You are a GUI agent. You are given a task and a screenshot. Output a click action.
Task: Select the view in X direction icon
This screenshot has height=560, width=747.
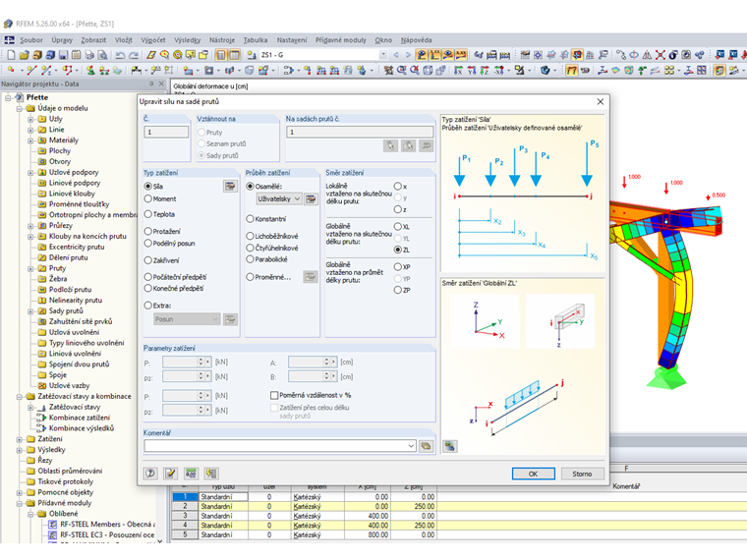458,71
